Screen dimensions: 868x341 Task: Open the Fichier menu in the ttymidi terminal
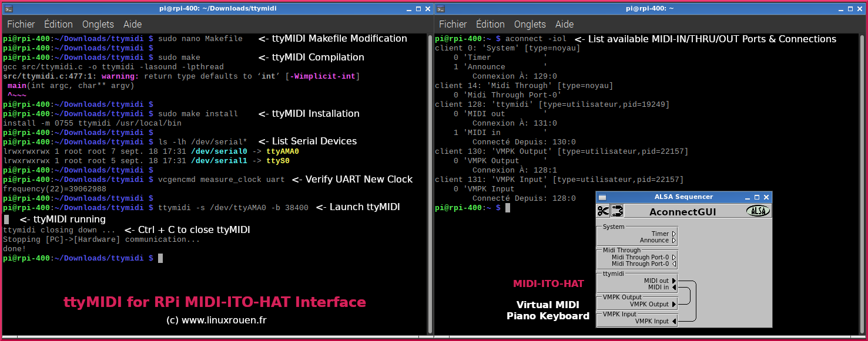pos(21,24)
